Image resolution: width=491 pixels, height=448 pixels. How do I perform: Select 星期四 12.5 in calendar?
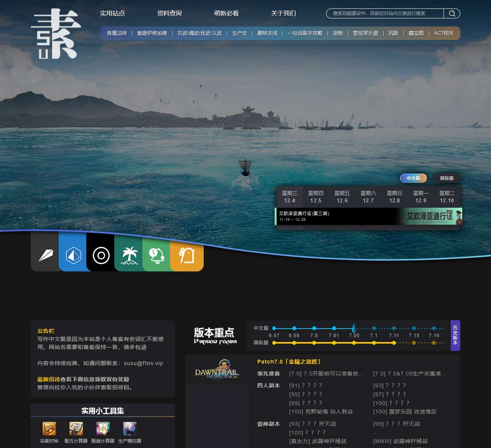(316, 197)
